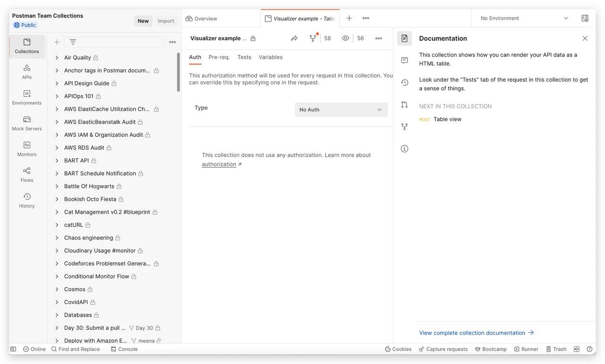Click the filter icon in the collections search

[73, 42]
